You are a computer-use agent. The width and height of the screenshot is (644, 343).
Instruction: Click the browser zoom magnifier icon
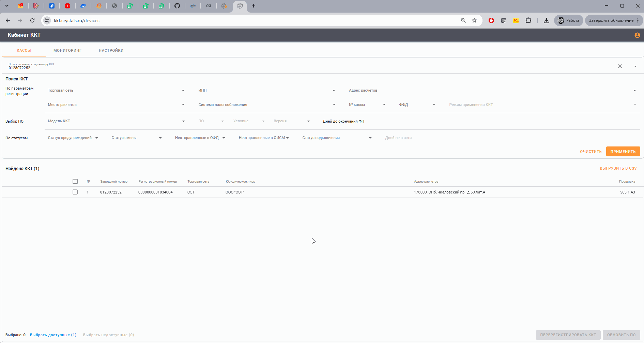point(463,20)
